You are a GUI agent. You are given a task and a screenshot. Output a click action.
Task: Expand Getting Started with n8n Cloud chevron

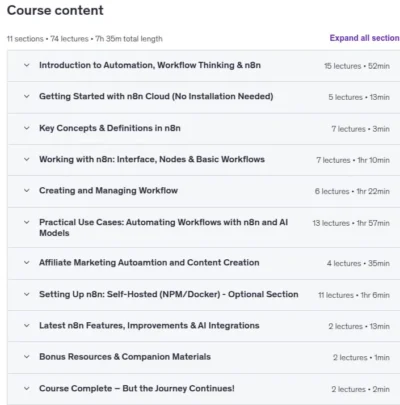27,97
